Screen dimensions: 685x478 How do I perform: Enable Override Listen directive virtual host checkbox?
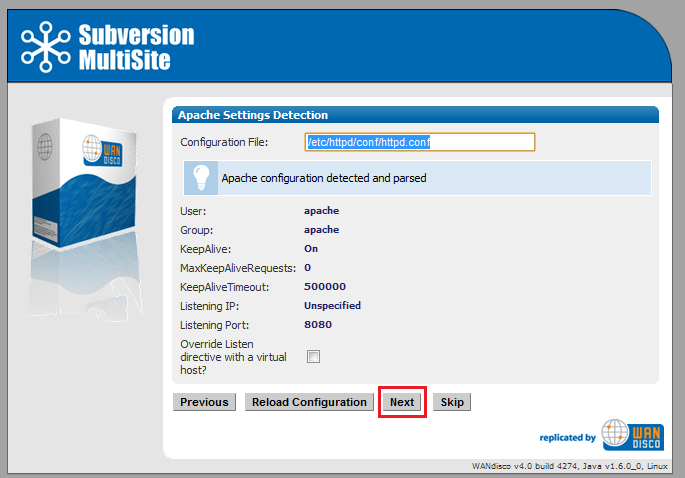[x=313, y=357]
